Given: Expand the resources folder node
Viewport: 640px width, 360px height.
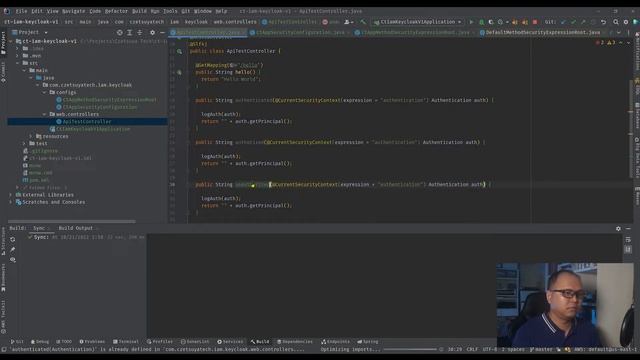Looking at the screenshot, I should [x=31, y=136].
